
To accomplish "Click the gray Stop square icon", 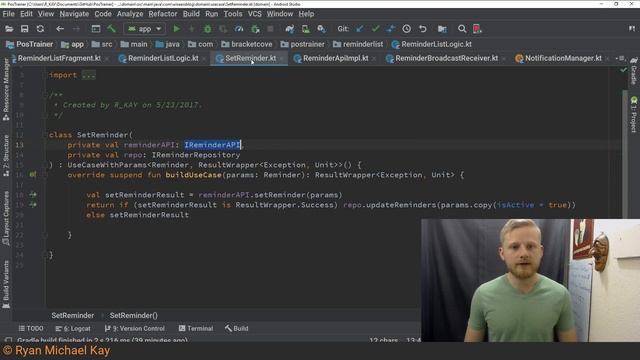I will point(270,29).
